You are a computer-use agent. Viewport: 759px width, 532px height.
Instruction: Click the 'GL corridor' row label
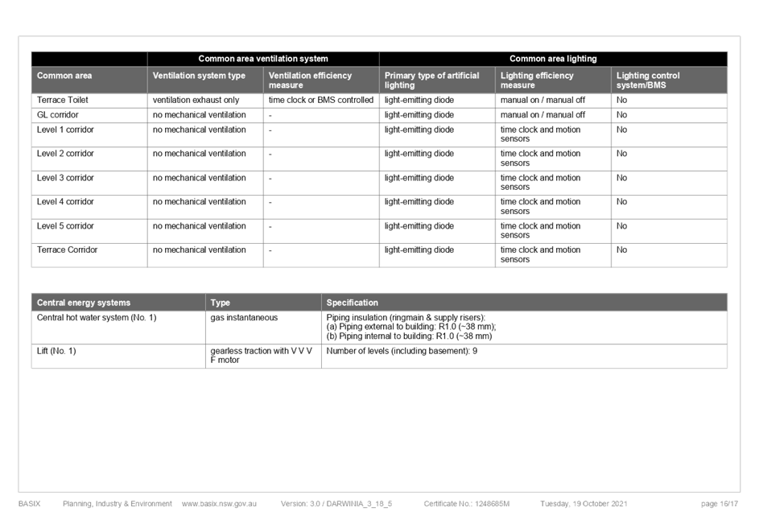pos(58,115)
